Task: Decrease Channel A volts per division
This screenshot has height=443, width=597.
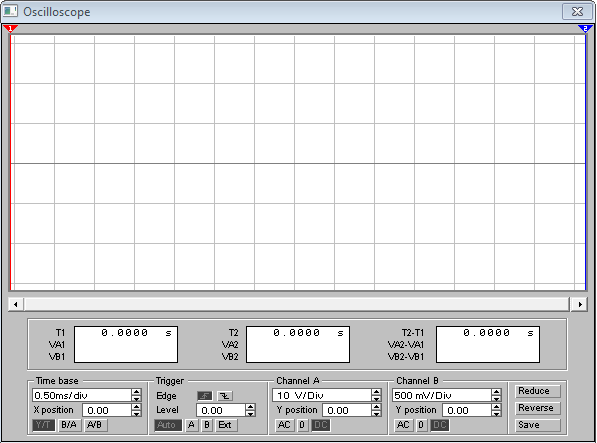Action: 376,398
